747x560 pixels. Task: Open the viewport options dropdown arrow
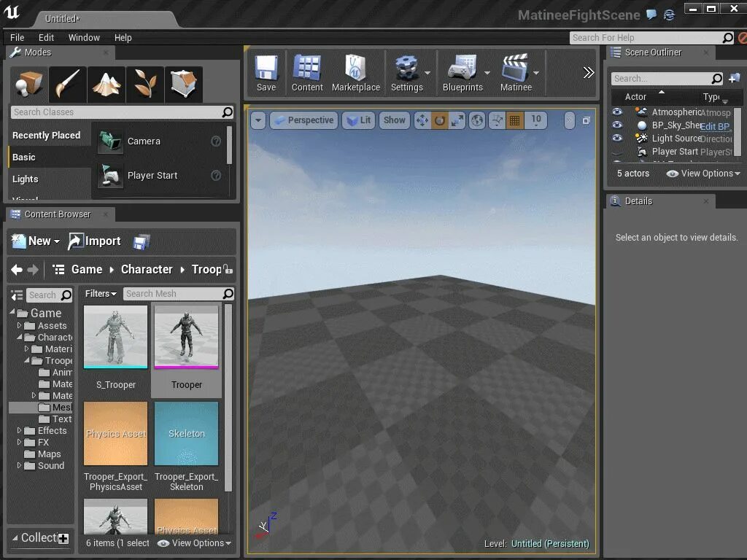coord(258,120)
